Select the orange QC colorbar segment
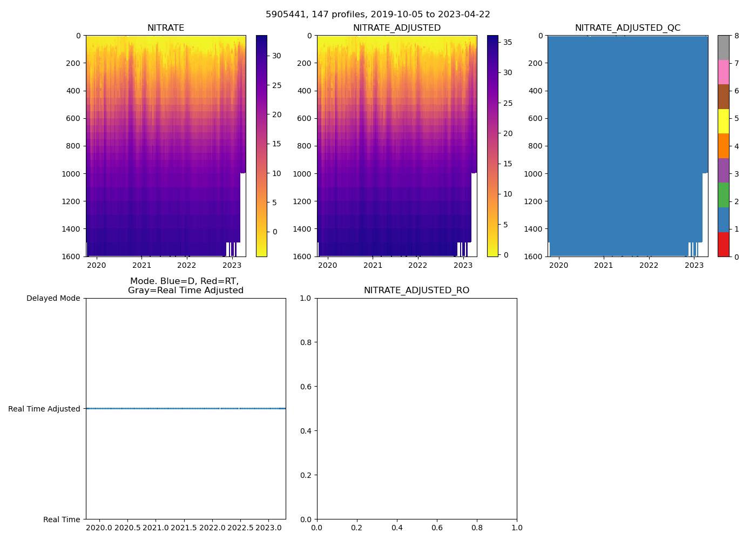The height and width of the screenshot is (540, 756). (x=723, y=146)
